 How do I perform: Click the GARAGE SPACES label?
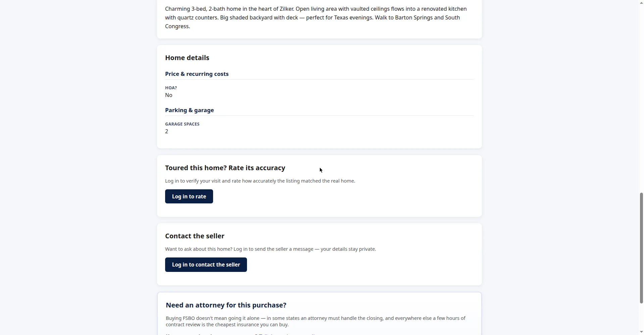[x=182, y=124]
